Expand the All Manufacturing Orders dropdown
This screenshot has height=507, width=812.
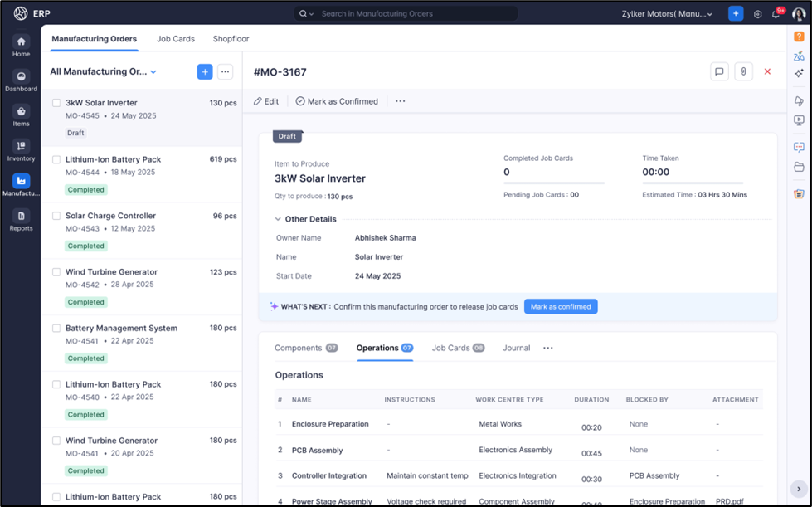click(153, 72)
